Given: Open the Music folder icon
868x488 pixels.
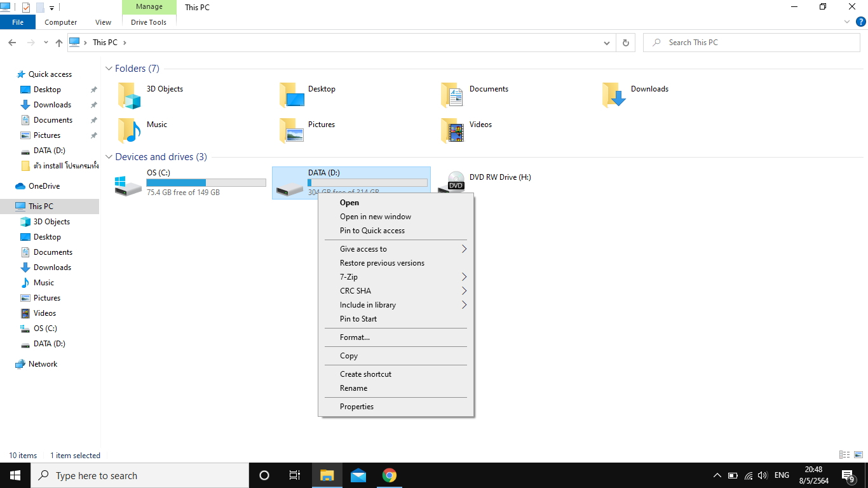Looking at the screenshot, I should point(129,131).
